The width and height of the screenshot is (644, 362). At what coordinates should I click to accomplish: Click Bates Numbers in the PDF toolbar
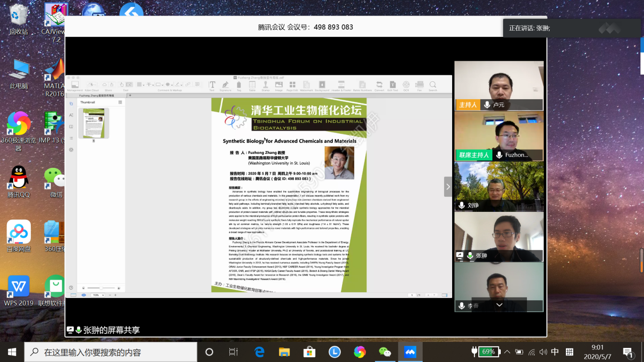(x=363, y=86)
